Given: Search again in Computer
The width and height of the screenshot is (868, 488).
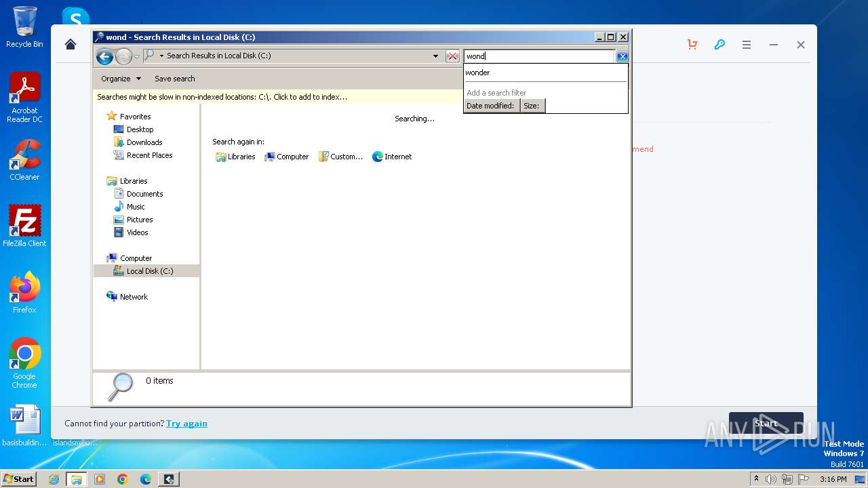Looking at the screenshot, I should pos(287,157).
